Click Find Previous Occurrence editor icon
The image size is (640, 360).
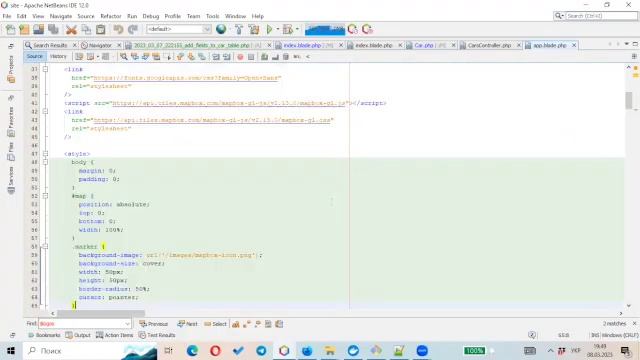pos(134,57)
